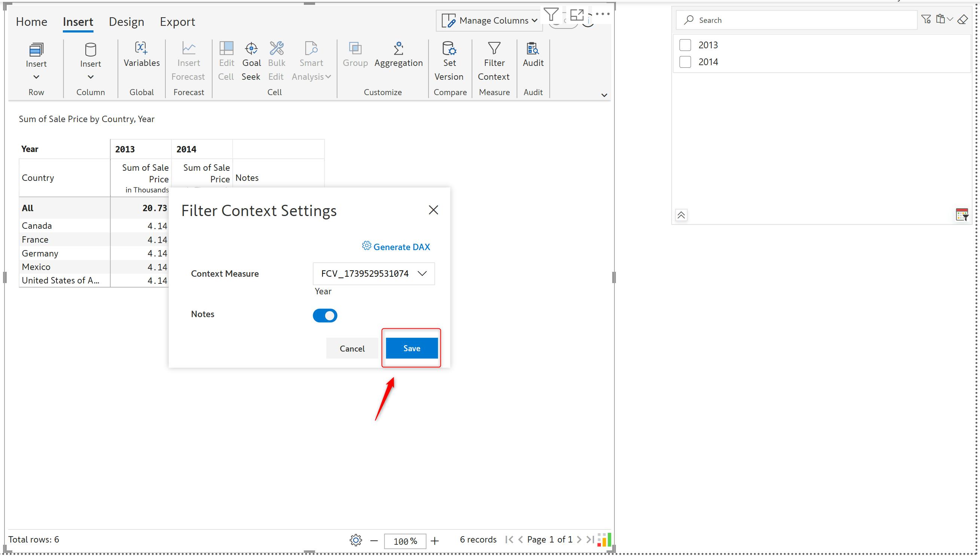980x556 pixels.
Task: Check the 2013 slicer checkbox
Action: point(685,45)
